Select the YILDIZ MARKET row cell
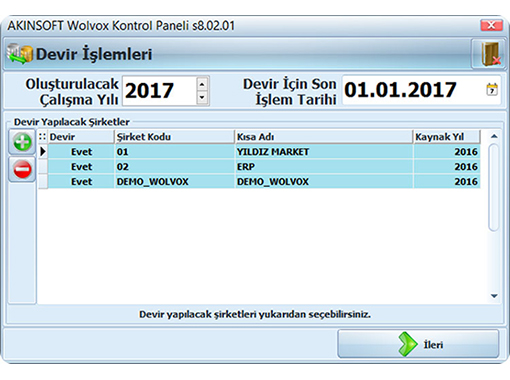The width and height of the screenshot is (510, 380). click(324, 152)
